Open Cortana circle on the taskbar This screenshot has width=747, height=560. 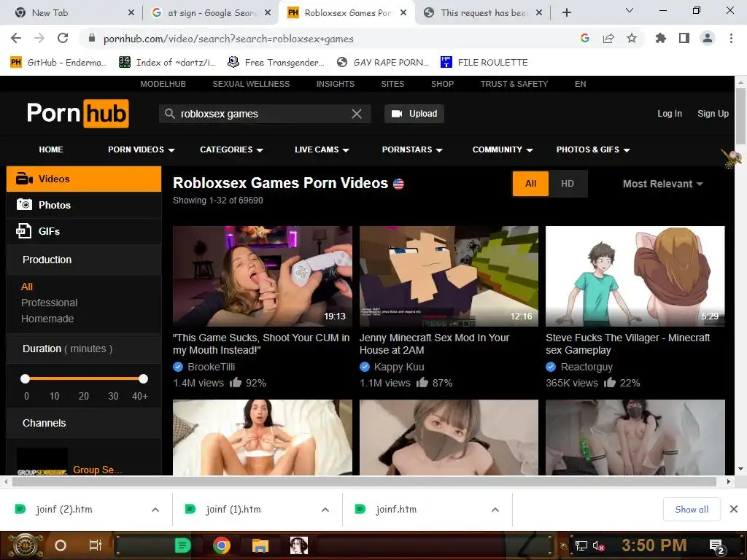[61, 545]
